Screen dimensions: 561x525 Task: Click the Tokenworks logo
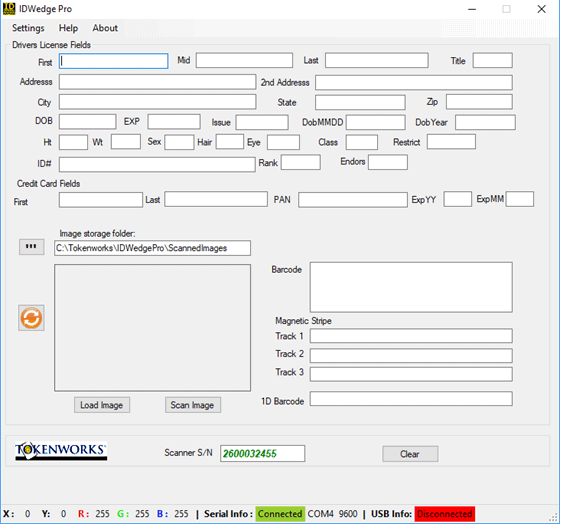(x=61, y=452)
